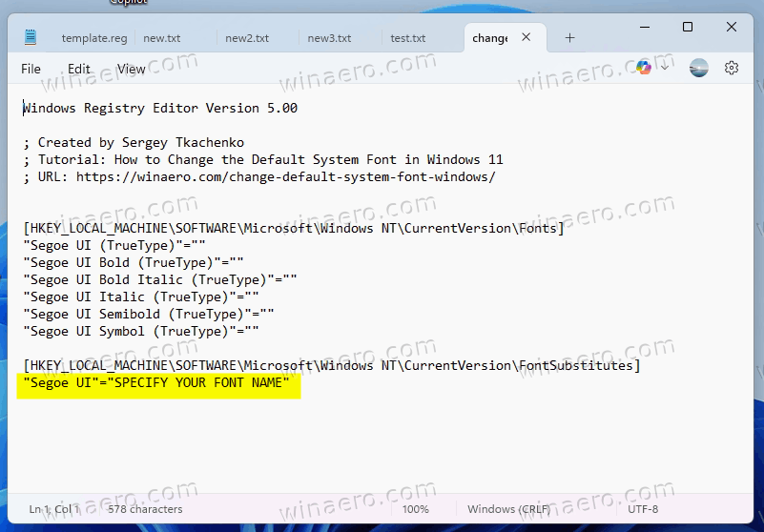764x532 pixels.
Task: Close the current change tab
Action: click(x=527, y=37)
